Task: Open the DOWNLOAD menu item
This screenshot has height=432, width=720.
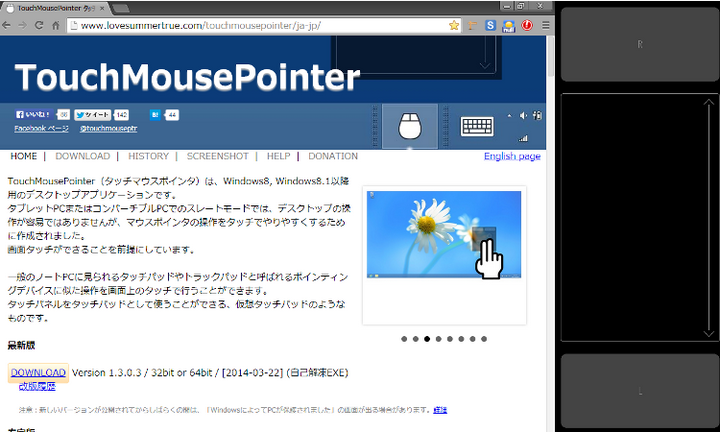Action: [82, 157]
